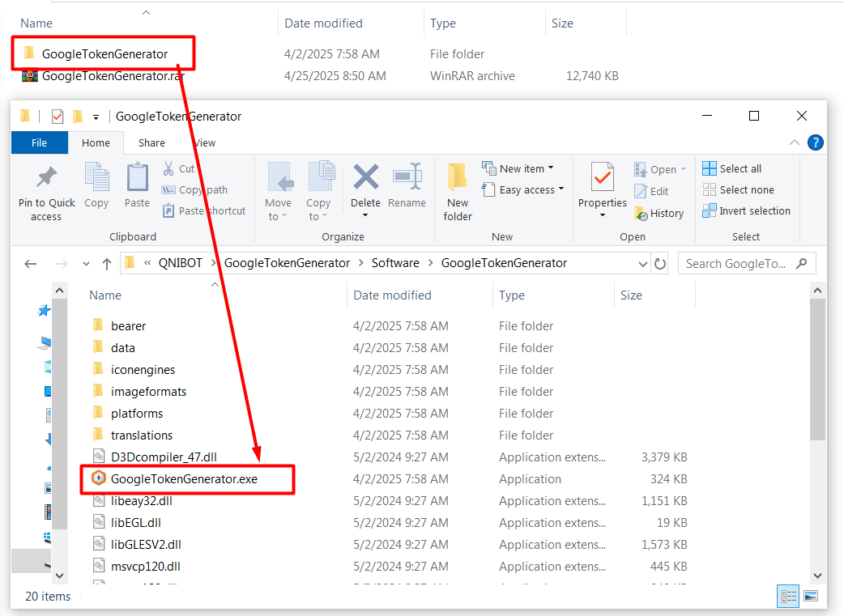Switch to the Share ribbon tab
Image resolution: width=844 pixels, height=616 pixels.
click(151, 142)
